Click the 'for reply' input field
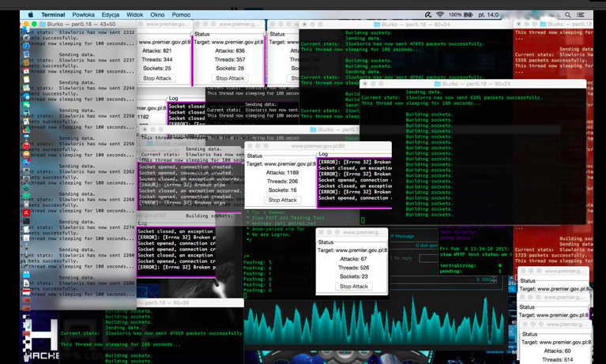Image resolution: width=606 pixels, height=364 pixels. click(x=428, y=258)
